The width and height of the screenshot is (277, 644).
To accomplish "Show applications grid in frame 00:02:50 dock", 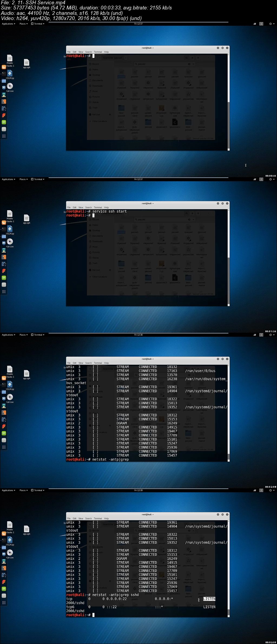I will point(4,603).
